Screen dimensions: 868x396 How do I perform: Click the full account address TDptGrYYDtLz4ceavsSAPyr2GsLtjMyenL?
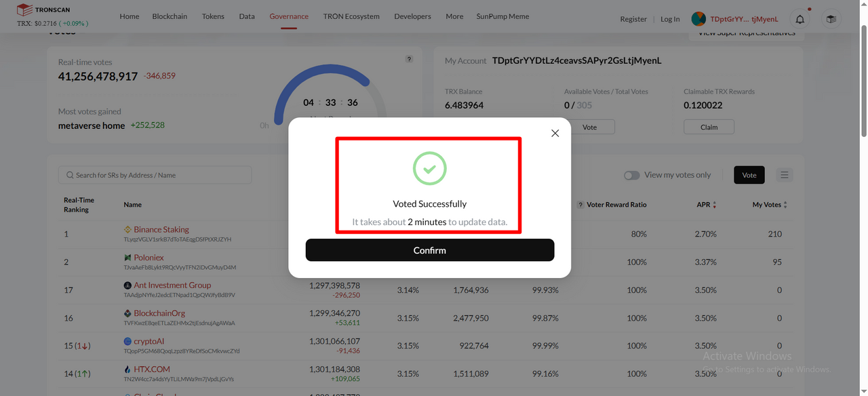point(576,60)
